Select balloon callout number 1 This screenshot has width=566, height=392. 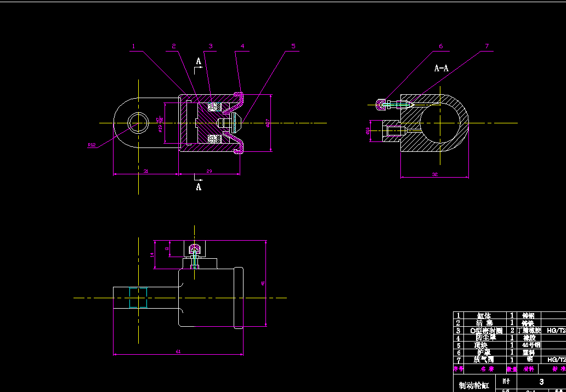(x=134, y=46)
